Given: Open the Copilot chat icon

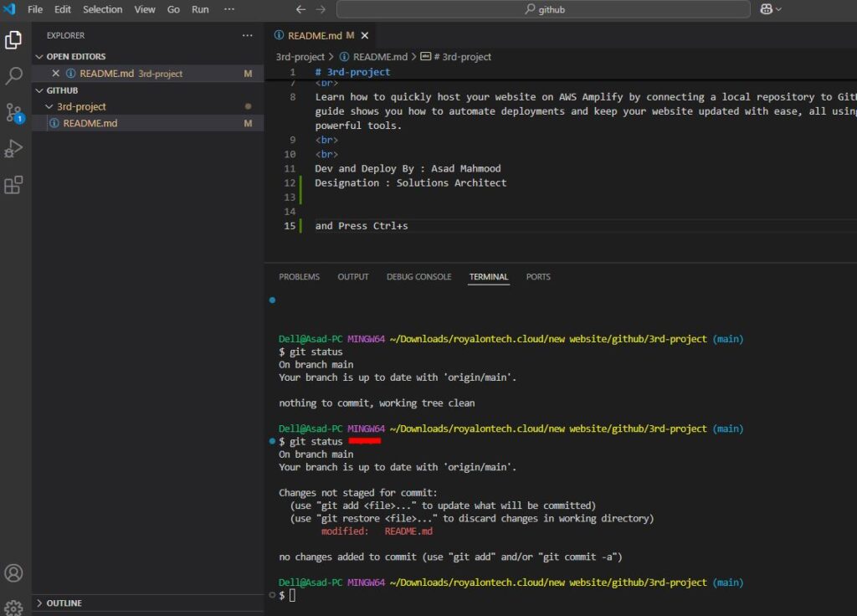Looking at the screenshot, I should (x=767, y=9).
